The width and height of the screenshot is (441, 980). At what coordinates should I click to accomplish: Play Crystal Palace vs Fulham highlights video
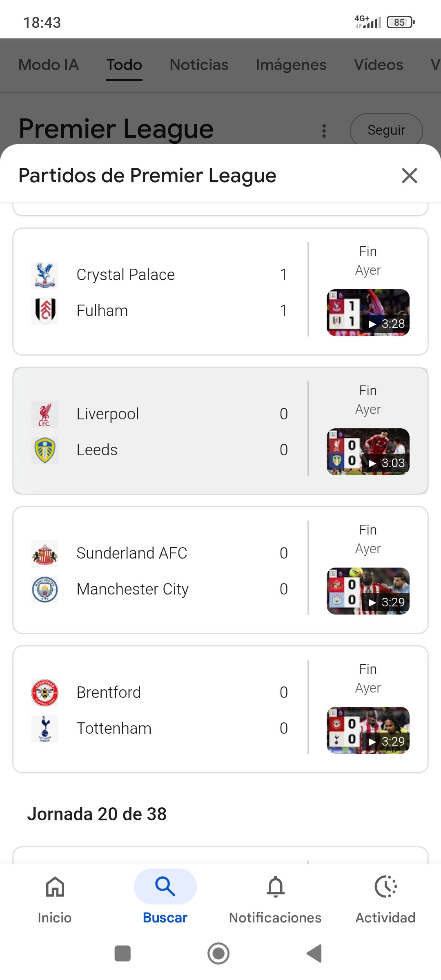coord(368,313)
